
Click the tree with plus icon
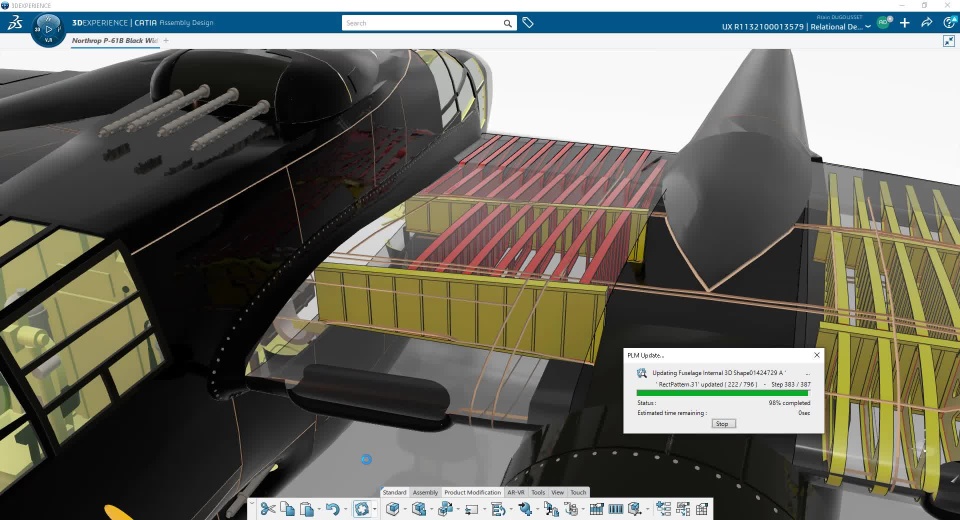pos(663,508)
